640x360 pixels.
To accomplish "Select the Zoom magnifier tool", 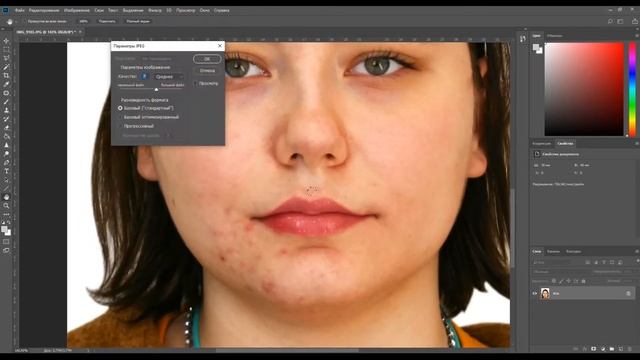I will 6,206.
